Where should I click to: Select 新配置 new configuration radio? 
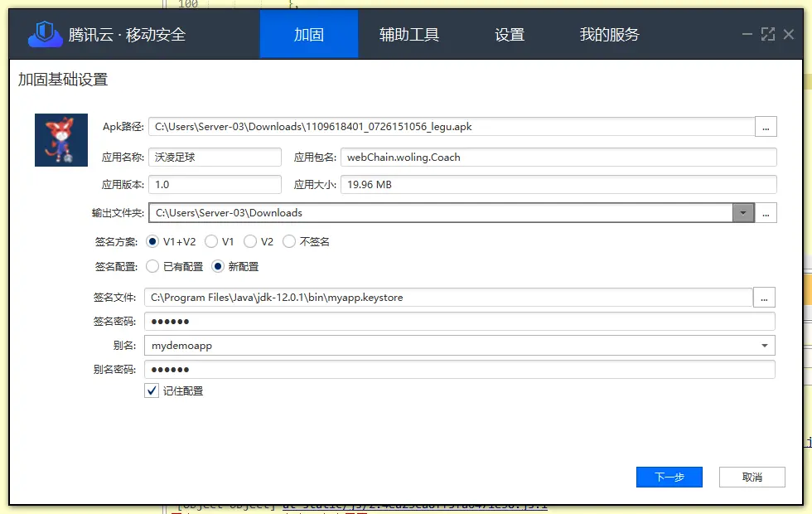(217, 266)
